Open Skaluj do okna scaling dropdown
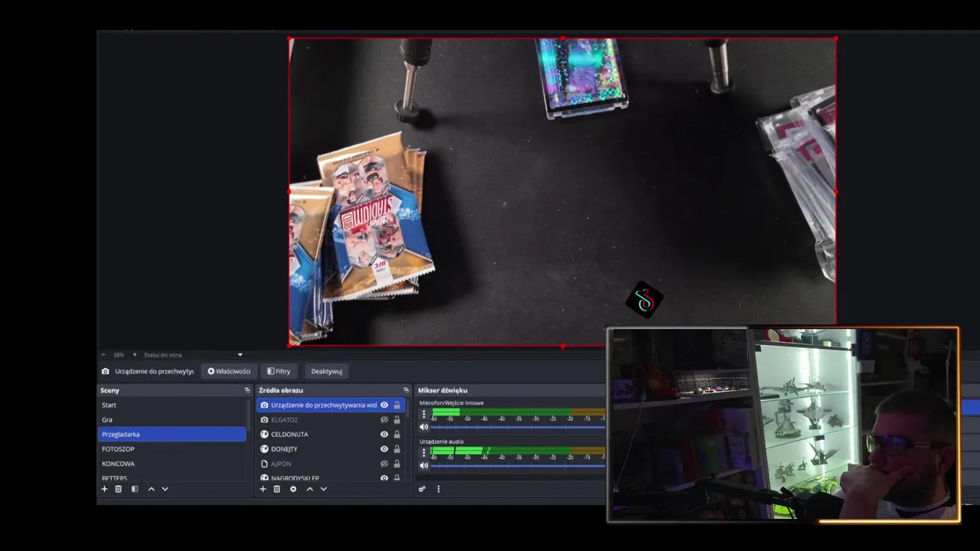The image size is (980, 551). 240,355
